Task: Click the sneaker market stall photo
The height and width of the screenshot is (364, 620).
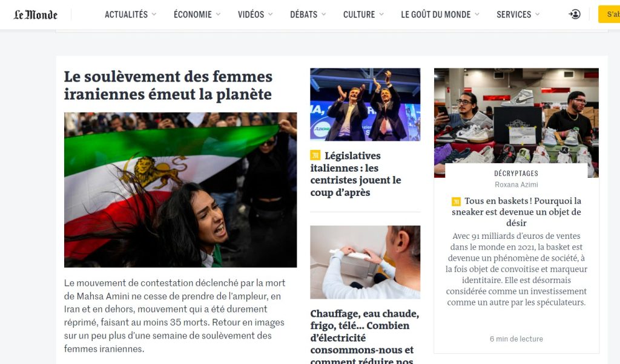Action: pos(516,123)
